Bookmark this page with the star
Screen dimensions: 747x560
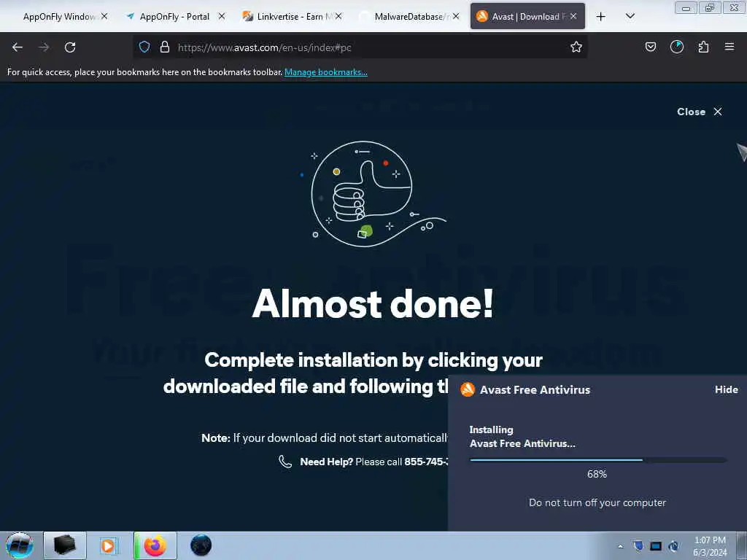point(576,47)
